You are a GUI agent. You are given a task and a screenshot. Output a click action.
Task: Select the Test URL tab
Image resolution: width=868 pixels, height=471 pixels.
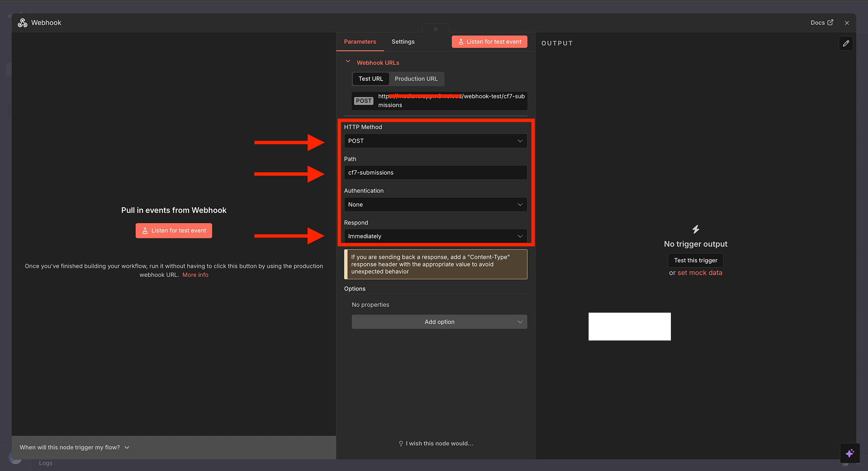click(371, 79)
